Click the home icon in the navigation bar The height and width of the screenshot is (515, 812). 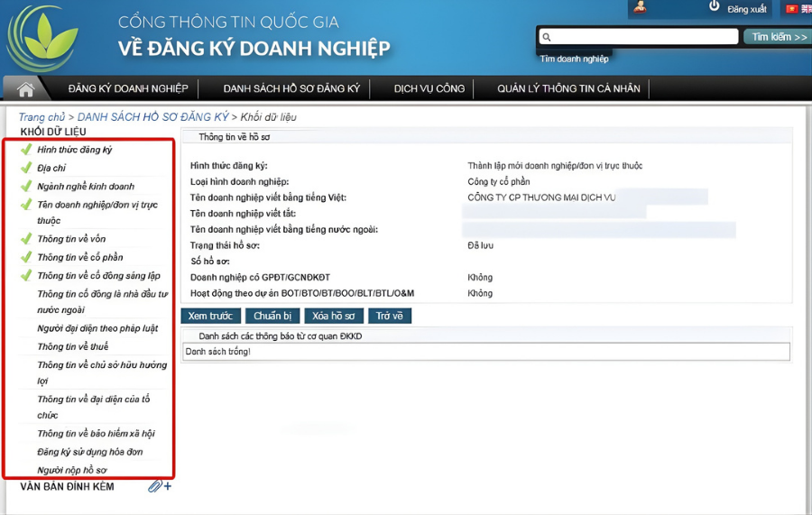(x=26, y=88)
